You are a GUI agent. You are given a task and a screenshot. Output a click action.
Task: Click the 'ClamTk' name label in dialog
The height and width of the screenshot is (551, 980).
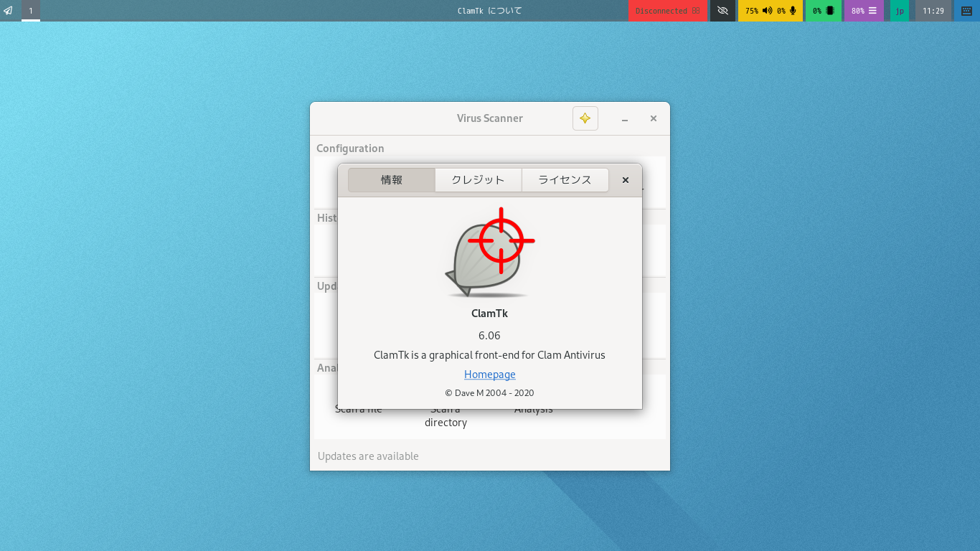pos(489,314)
